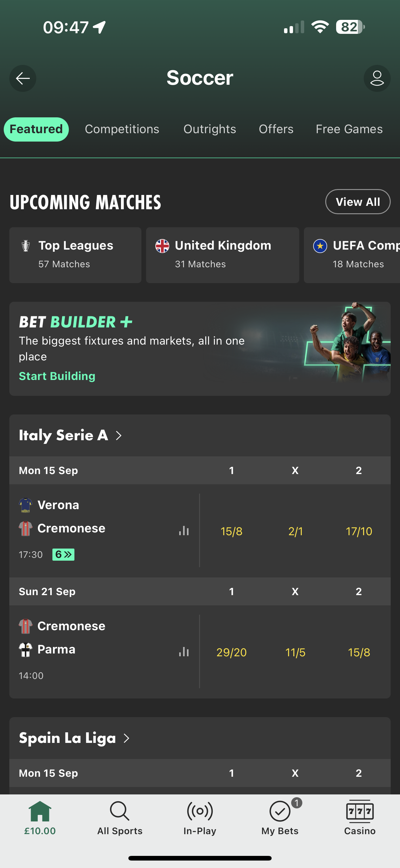Viewport: 400px width, 868px height.
Task: Open the 6 bet builder markets badge
Action: point(63,554)
